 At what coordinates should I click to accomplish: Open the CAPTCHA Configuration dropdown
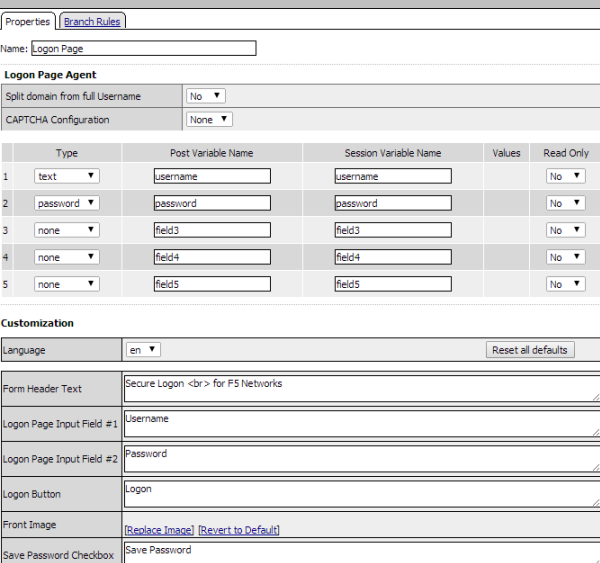pyautogui.click(x=210, y=119)
